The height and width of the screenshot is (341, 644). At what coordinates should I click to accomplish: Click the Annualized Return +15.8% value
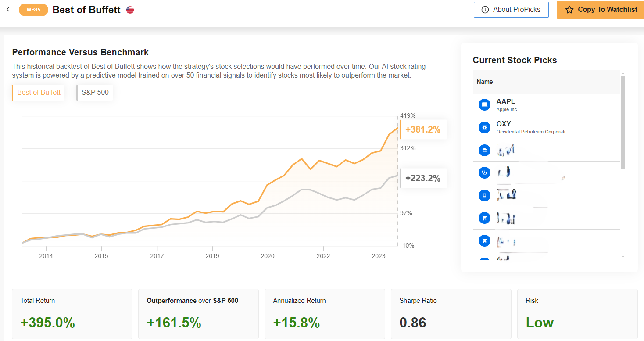[296, 323]
